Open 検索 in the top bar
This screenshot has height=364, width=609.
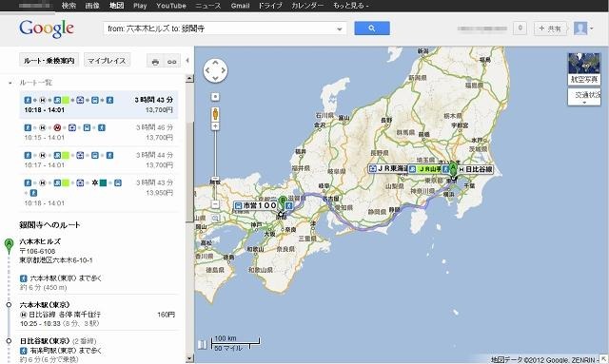(x=69, y=6)
